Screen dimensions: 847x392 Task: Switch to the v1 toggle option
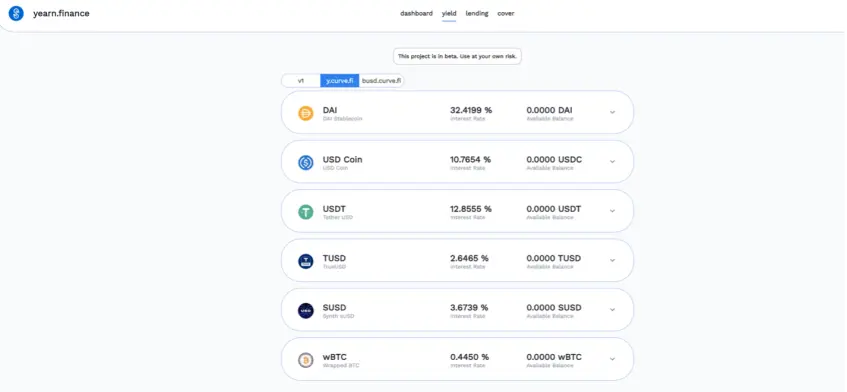(x=301, y=80)
